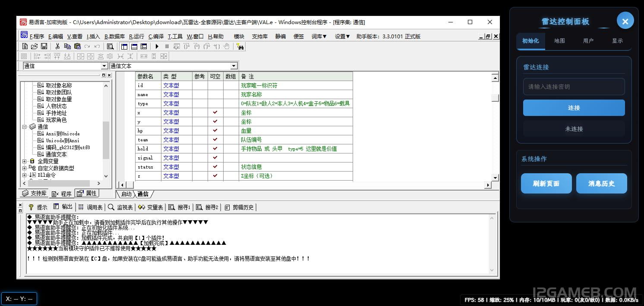Click the tree panel vertical scrollbar thumb
The height and width of the screenshot is (306, 644).
106,140
